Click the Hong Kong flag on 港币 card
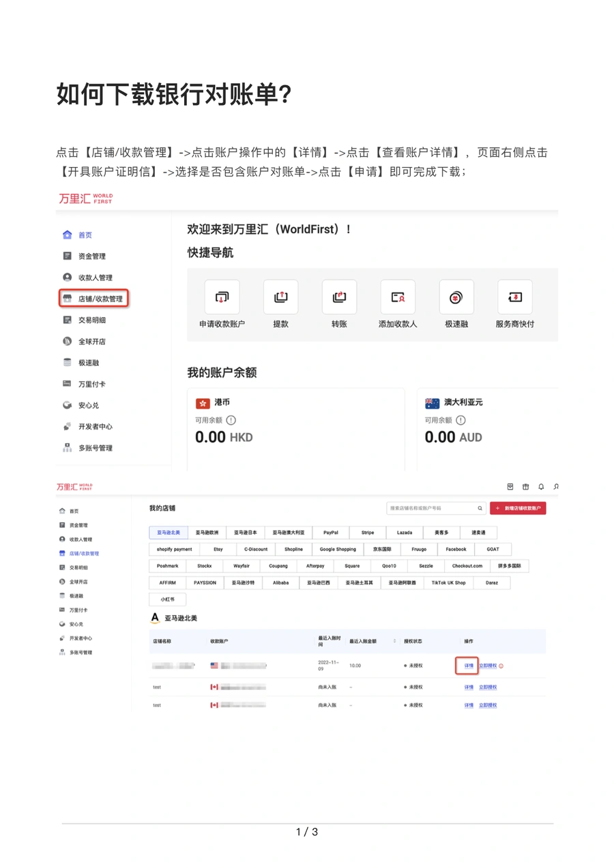 203,403
